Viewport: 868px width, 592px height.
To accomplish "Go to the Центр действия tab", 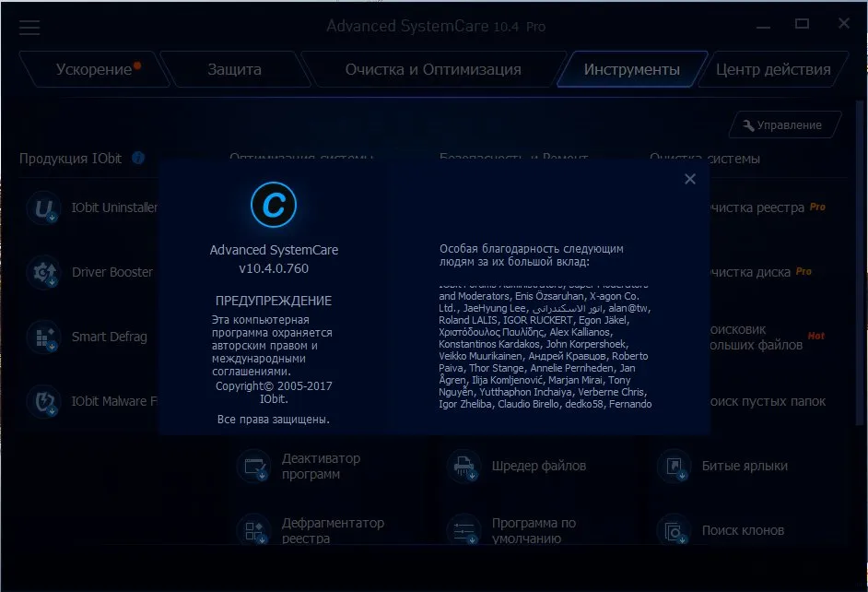I will click(773, 69).
